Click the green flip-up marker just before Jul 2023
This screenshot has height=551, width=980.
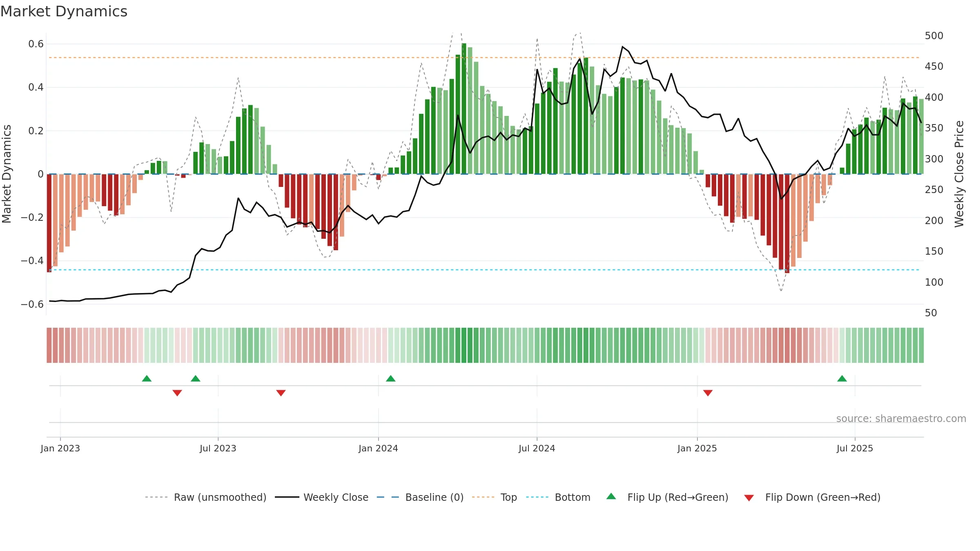coord(196,378)
